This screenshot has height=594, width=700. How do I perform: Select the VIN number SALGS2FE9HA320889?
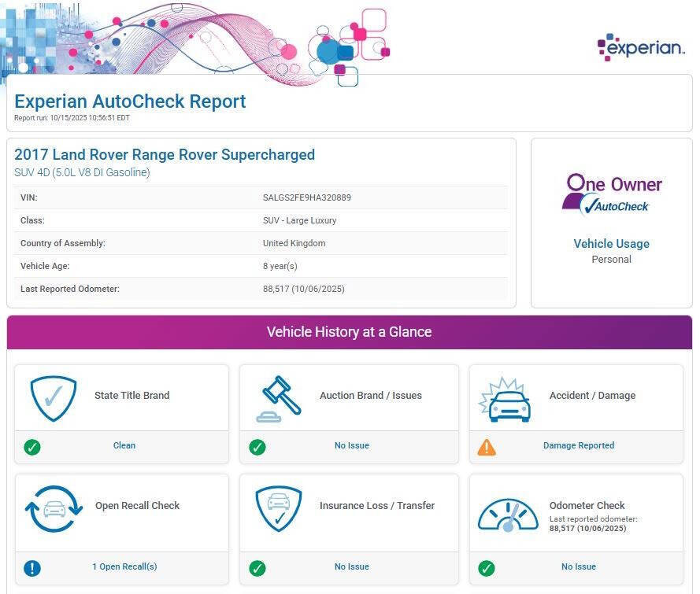pyautogui.click(x=307, y=197)
